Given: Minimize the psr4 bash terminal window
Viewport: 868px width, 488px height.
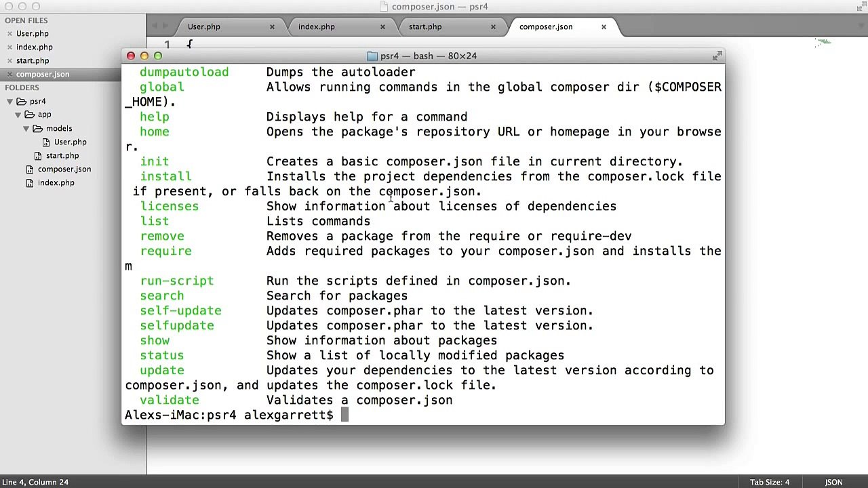Looking at the screenshot, I should pyautogui.click(x=144, y=56).
